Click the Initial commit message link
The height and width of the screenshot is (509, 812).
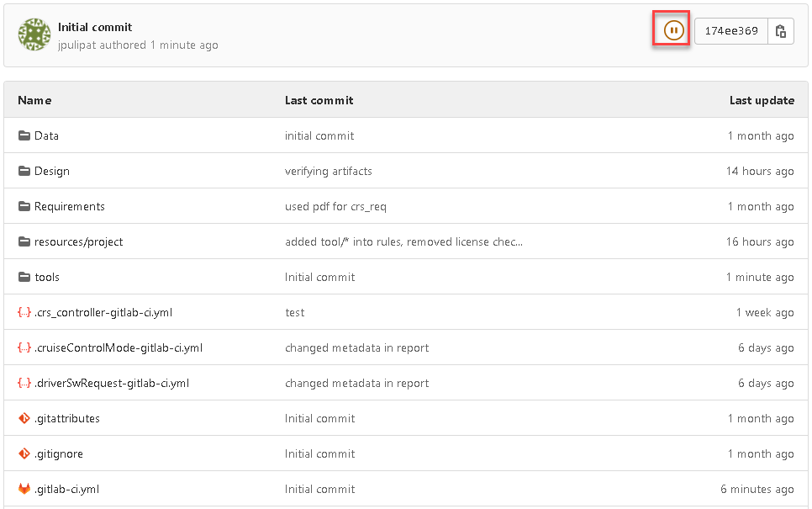95,26
